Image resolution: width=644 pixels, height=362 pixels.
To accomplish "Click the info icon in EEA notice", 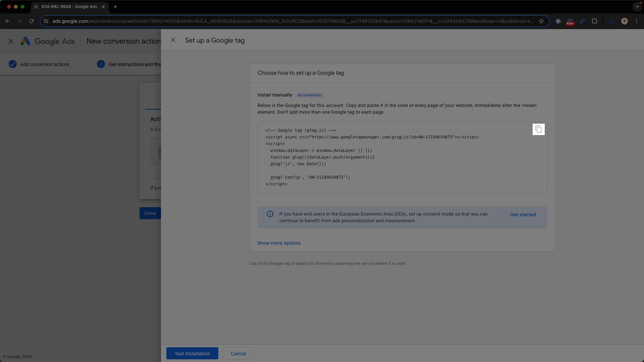I will pos(270,214).
